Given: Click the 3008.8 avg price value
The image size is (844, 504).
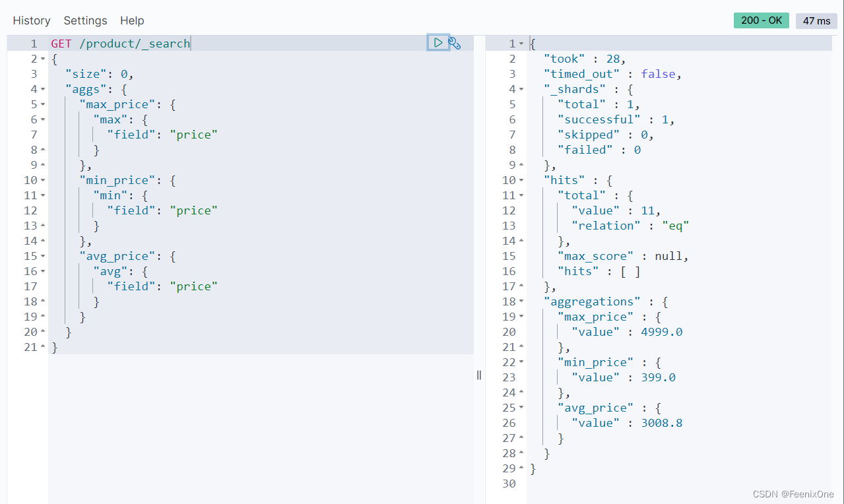Looking at the screenshot, I should (x=662, y=423).
